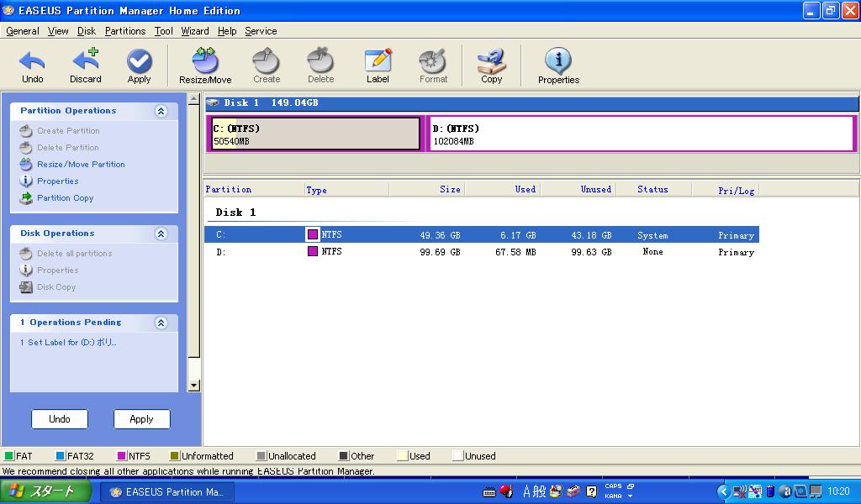Select the C: partition row in list
This screenshot has height=504, width=861.
tap(482, 234)
